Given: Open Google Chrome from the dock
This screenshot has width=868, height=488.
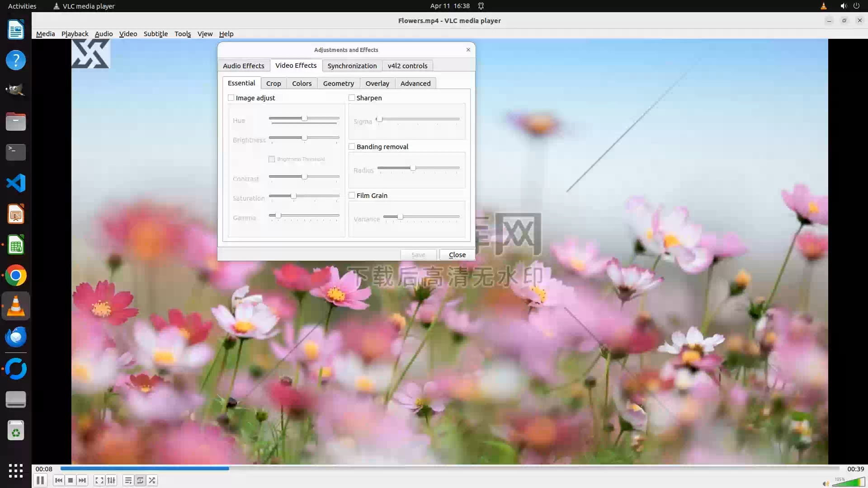Looking at the screenshot, I should coord(16,276).
